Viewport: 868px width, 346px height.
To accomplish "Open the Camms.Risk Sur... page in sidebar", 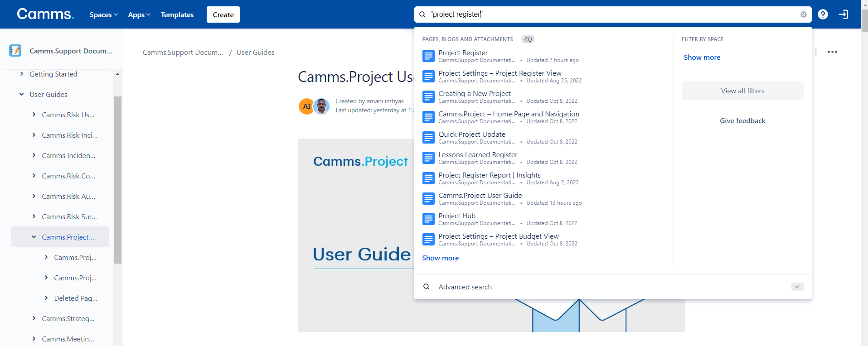I will click(x=69, y=216).
